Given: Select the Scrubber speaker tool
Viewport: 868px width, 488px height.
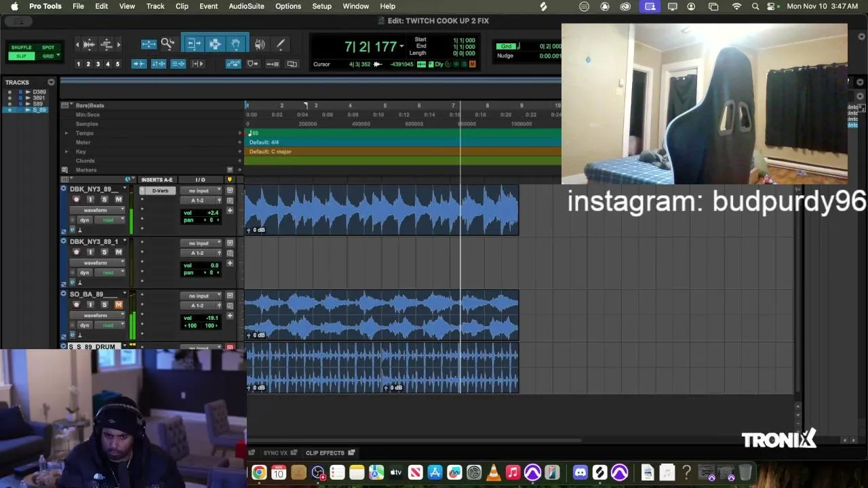Looking at the screenshot, I should pos(260,44).
